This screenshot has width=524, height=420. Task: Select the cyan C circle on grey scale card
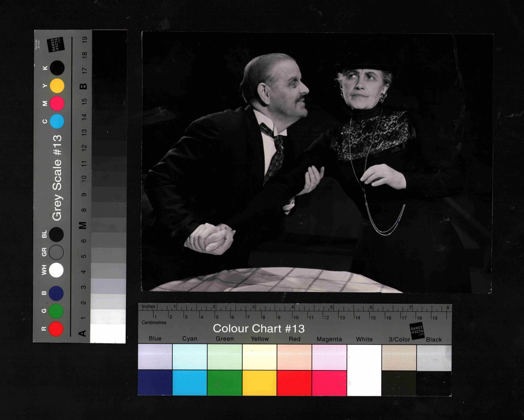57,121
